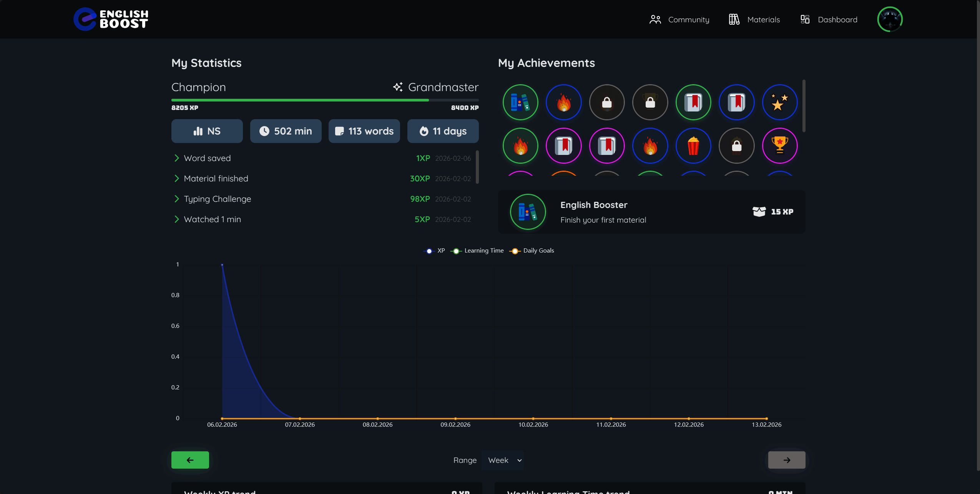Screen dimensions: 980x494
Task: Open the Community menu
Action: [x=679, y=20]
